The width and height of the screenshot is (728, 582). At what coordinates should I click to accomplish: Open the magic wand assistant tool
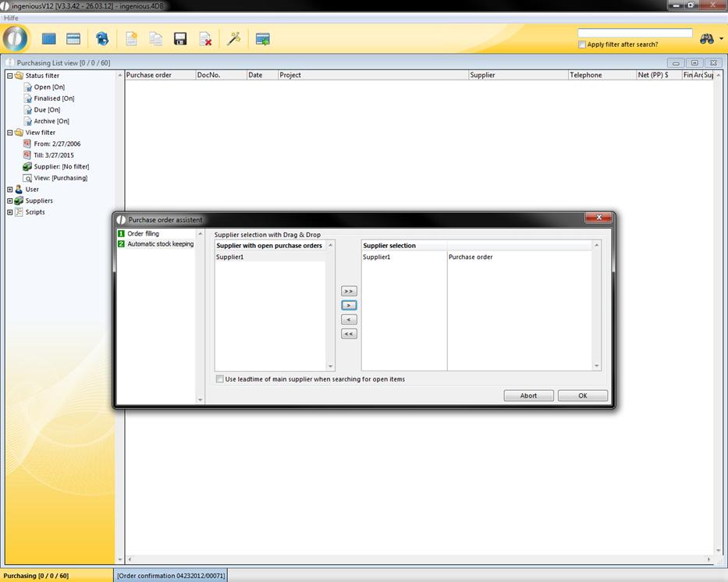point(233,39)
